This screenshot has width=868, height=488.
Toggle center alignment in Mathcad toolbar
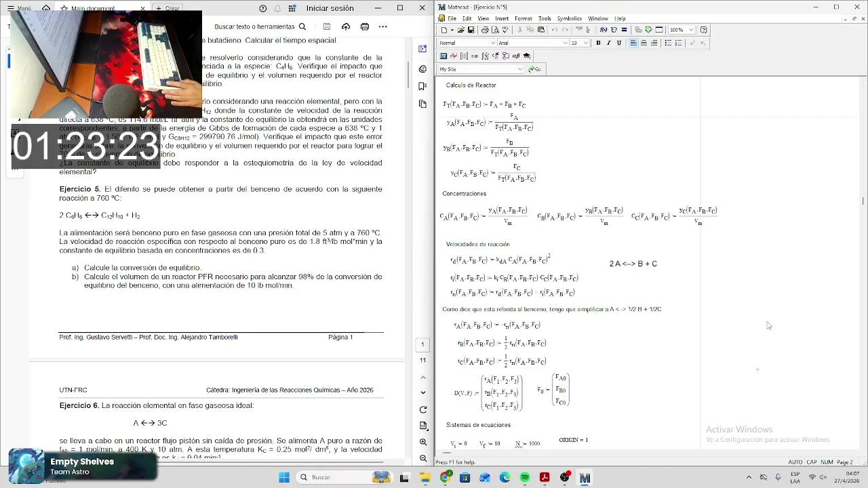pos(644,43)
